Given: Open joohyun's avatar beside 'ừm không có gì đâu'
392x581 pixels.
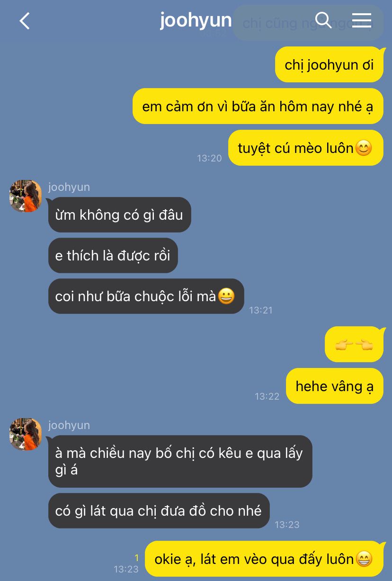Looking at the screenshot, I should [26, 196].
